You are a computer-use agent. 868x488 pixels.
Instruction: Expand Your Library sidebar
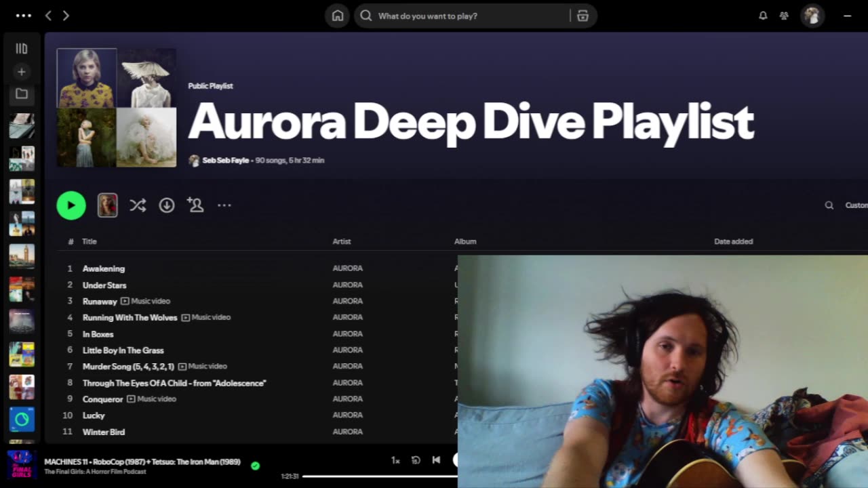click(22, 49)
